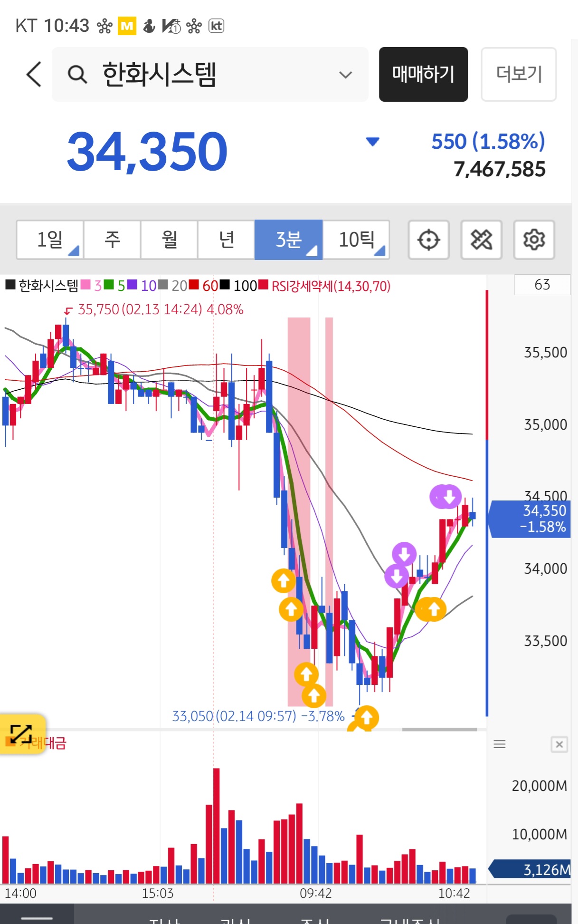This screenshot has height=924, width=578.
Task: Tap the 34,350 -1.58% price axis tag
Action: tap(531, 519)
